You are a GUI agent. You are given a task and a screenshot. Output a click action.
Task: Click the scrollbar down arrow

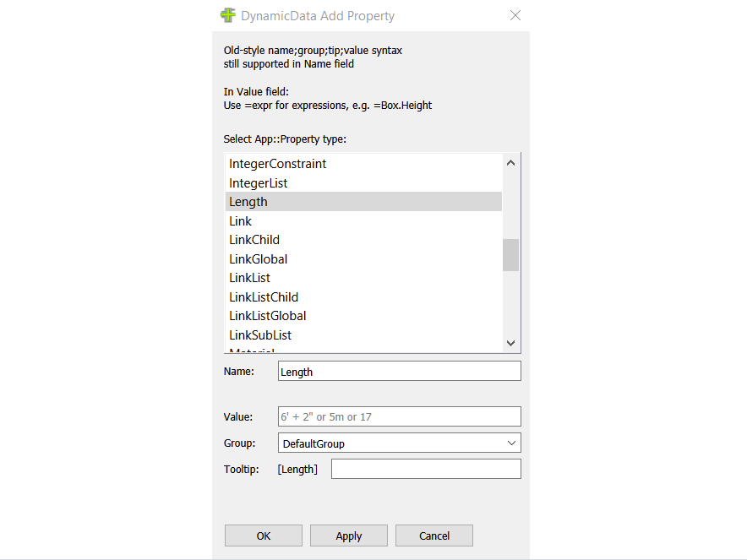click(x=510, y=343)
